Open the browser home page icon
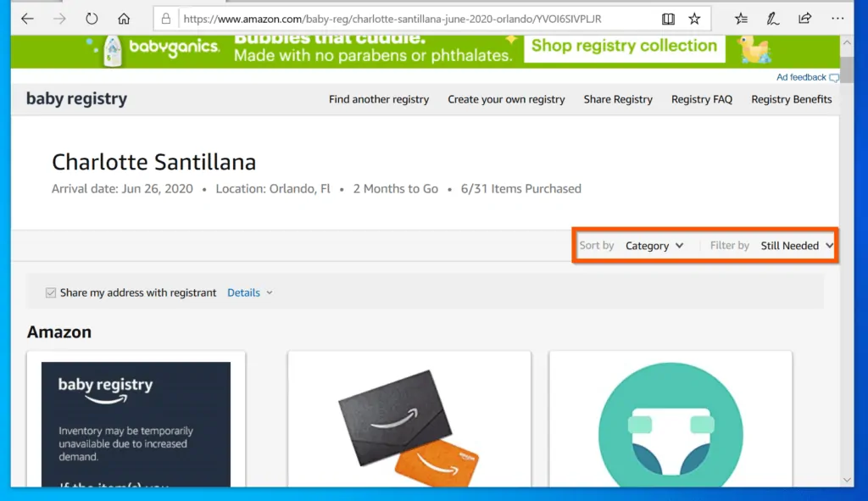 point(124,19)
